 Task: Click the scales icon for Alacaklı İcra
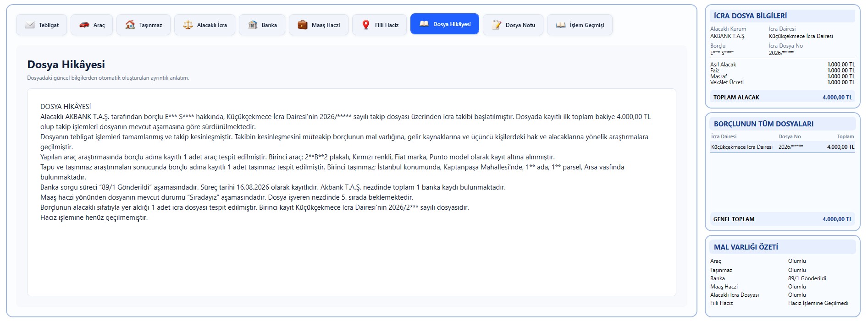pyautogui.click(x=188, y=25)
